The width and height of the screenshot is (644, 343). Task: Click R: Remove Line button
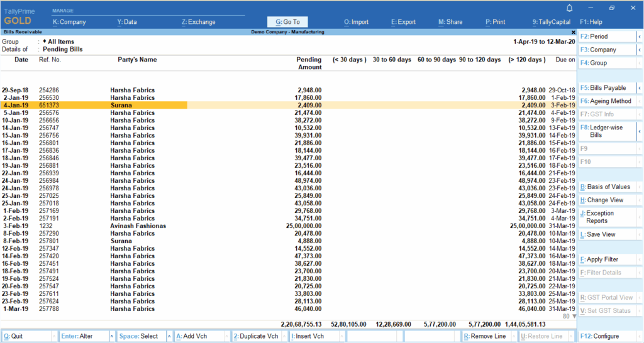[487, 336]
